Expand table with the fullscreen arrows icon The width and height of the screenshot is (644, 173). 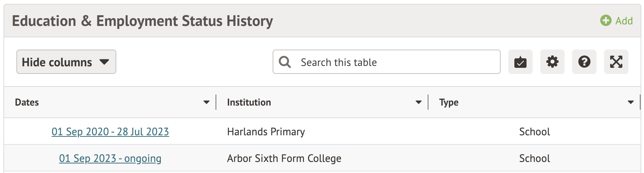click(616, 62)
